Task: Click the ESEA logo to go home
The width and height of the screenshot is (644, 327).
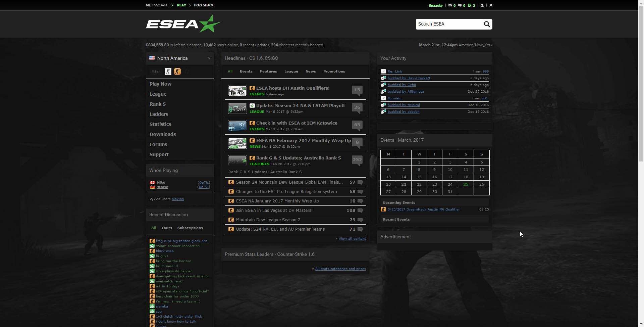Action: [183, 24]
